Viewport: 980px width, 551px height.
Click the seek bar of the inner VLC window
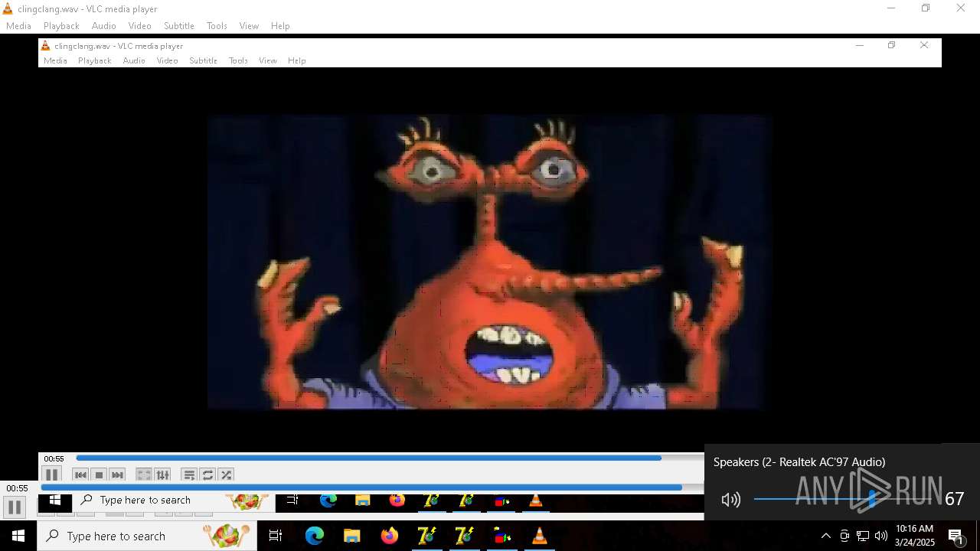(389, 458)
